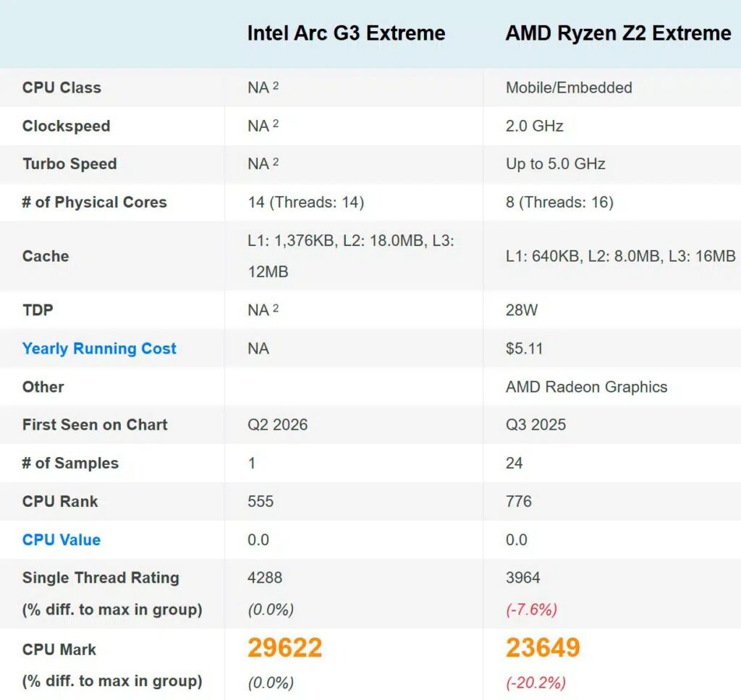
Task: Click the # of Samples label
Action: (x=70, y=463)
